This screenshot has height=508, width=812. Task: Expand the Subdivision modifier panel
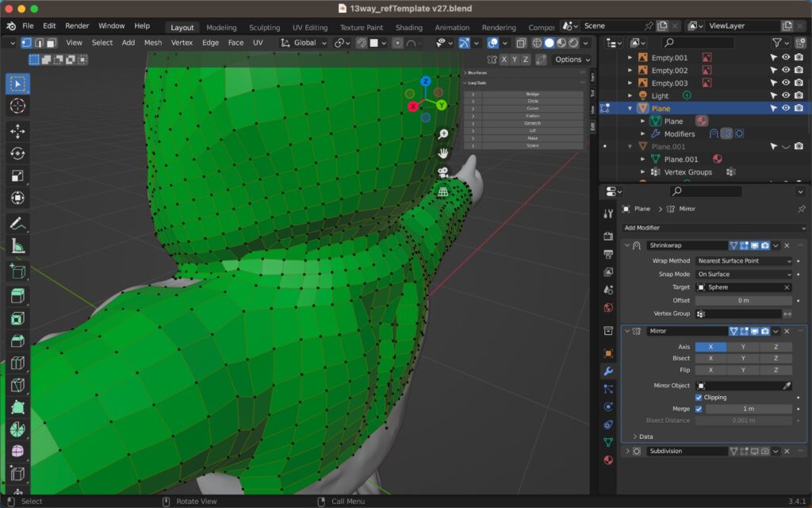(628, 451)
